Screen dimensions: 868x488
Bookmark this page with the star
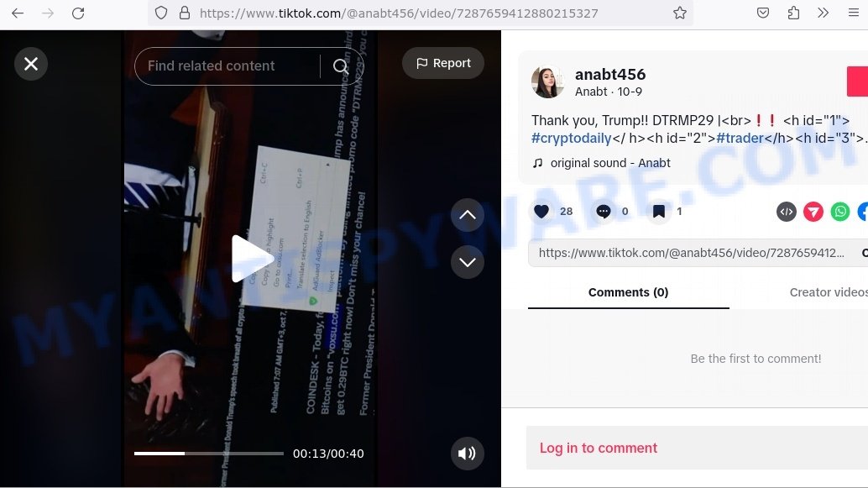pyautogui.click(x=680, y=13)
